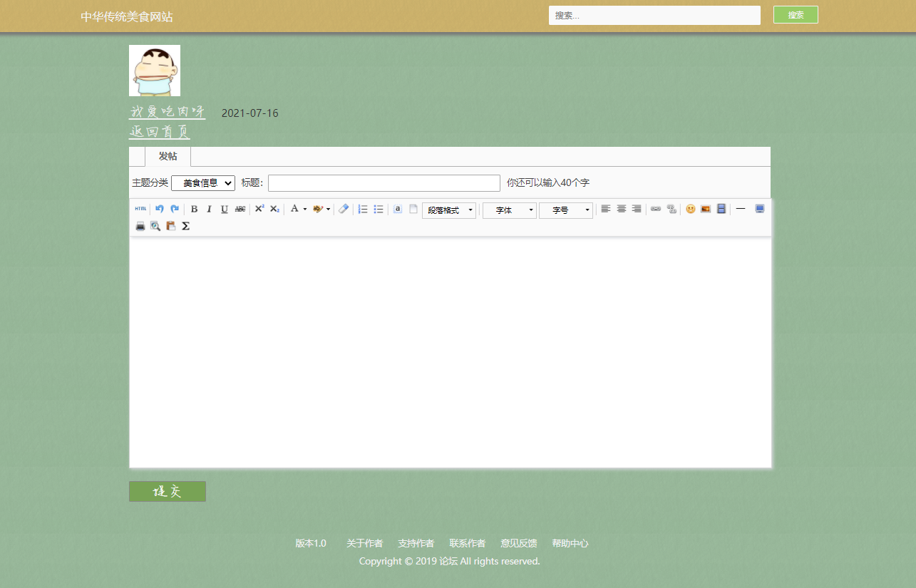Center align the text

(x=622, y=209)
